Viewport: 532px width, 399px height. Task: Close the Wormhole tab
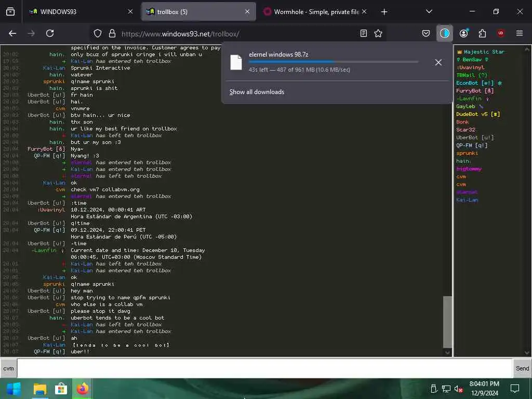coord(364,12)
